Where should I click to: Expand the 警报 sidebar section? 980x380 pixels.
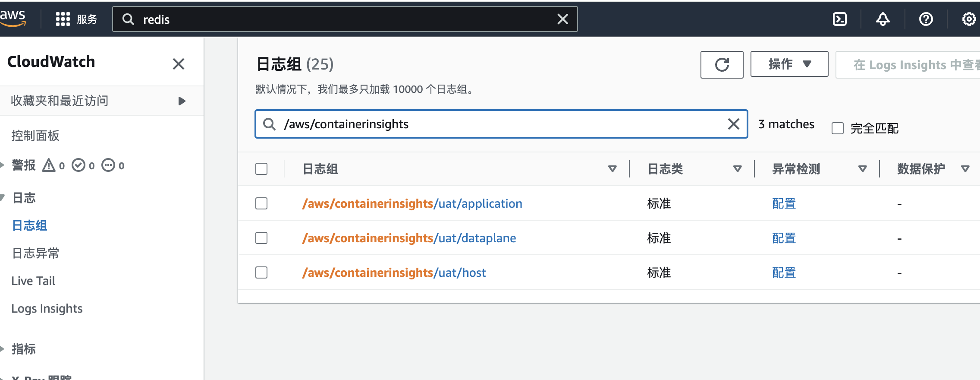(x=2, y=165)
